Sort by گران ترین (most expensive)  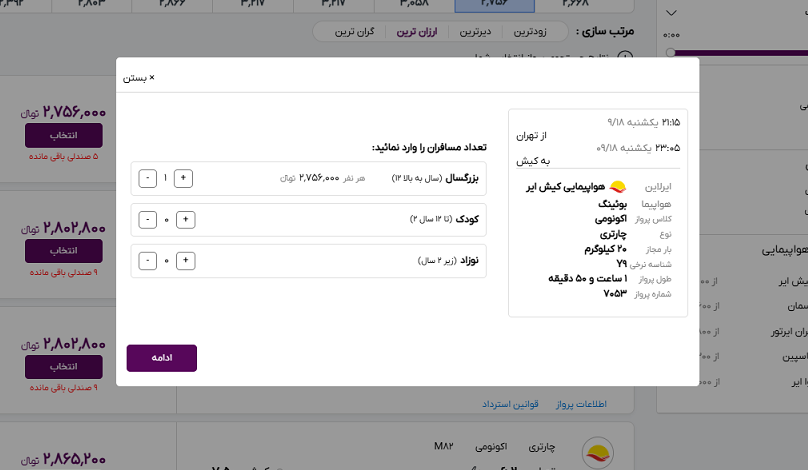click(x=355, y=31)
